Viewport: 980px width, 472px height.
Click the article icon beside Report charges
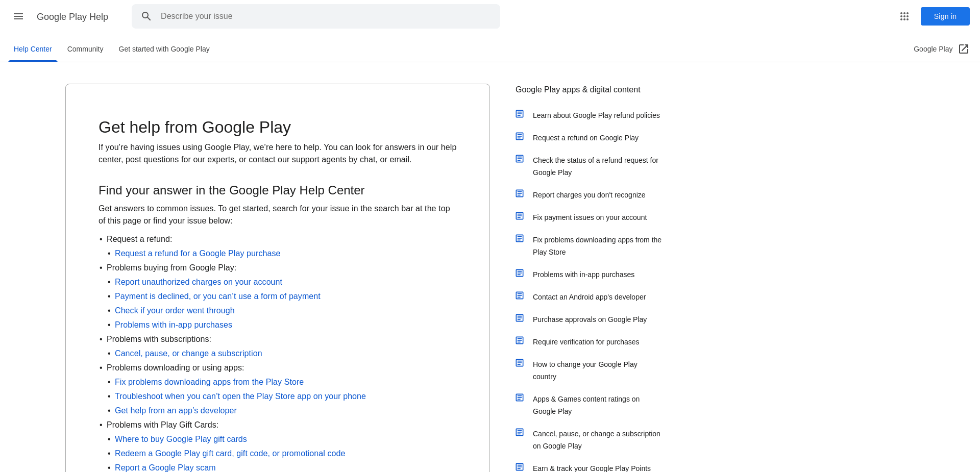click(x=520, y=193)
